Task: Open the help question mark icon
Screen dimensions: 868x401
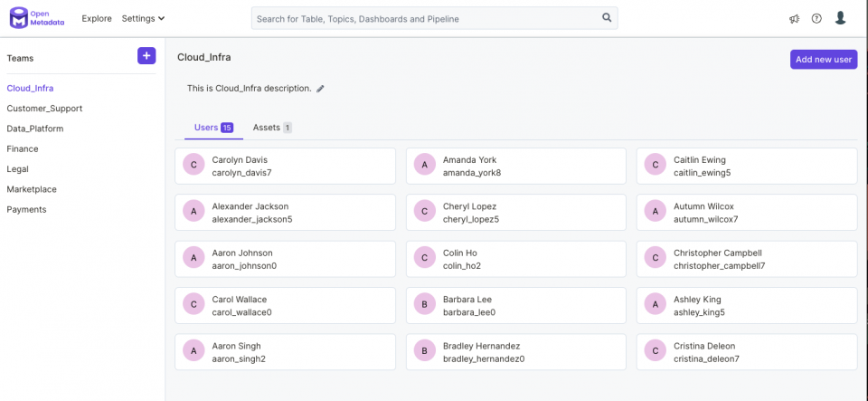Action: pyautogui.click(x=816, y=18)
